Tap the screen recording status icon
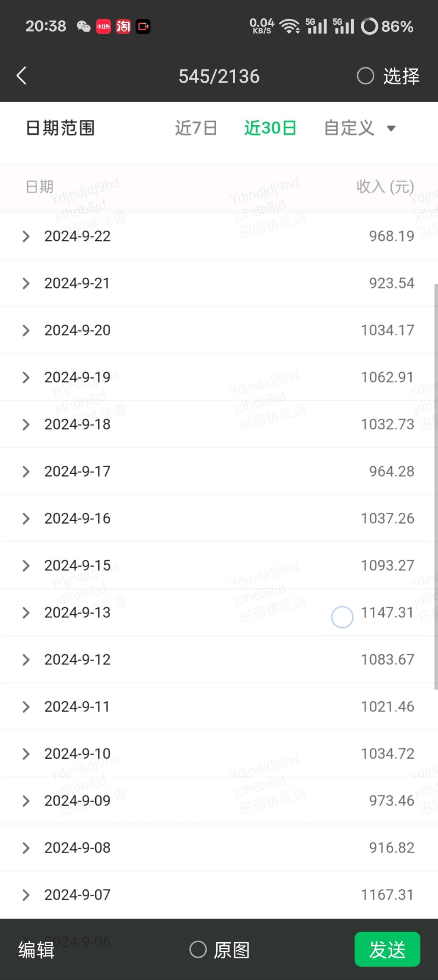The width and height of the screenshot is (438, 980). 143,27
